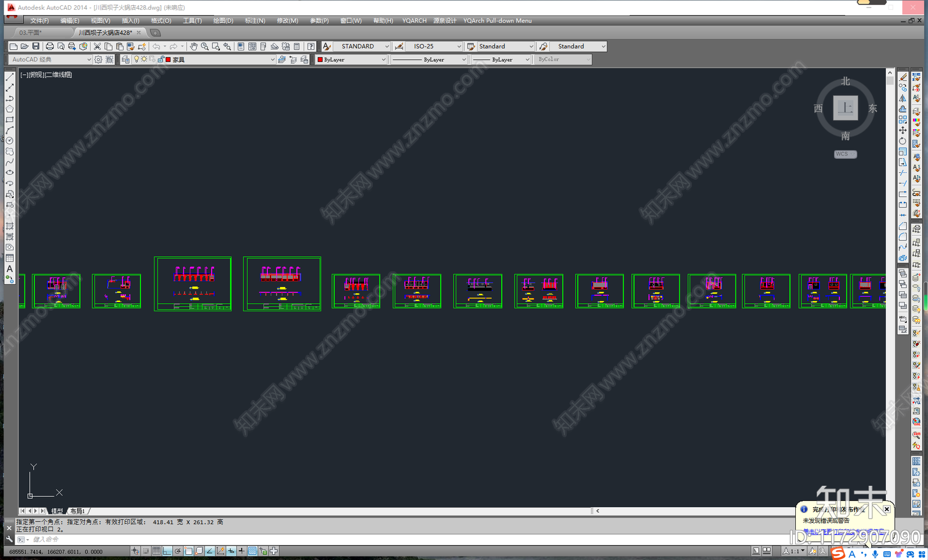Open Plot Preview icon
This screenshot has width=928, height=560.
pos(61,46)
